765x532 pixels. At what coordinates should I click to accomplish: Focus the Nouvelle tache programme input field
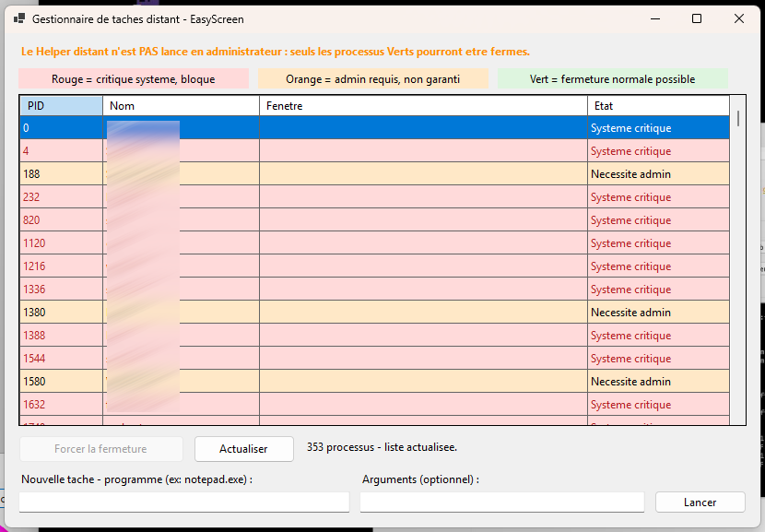tap(184, 502)
